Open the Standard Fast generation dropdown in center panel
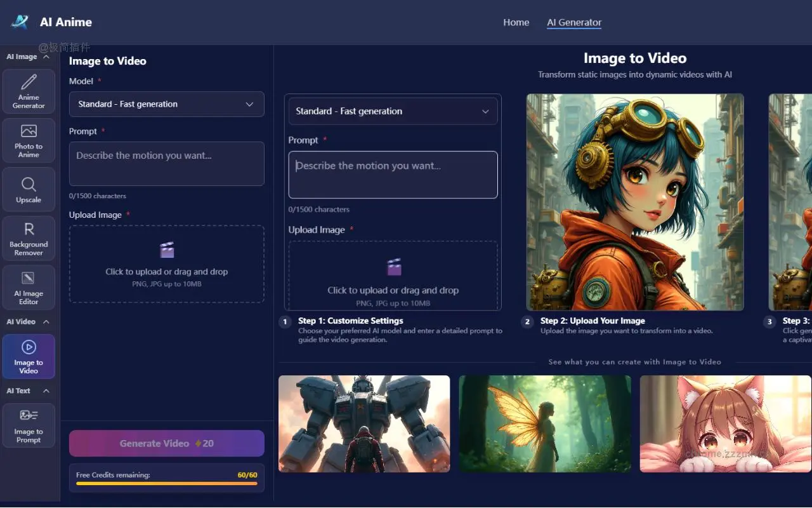The image size is (812, 508). (393, 111)
